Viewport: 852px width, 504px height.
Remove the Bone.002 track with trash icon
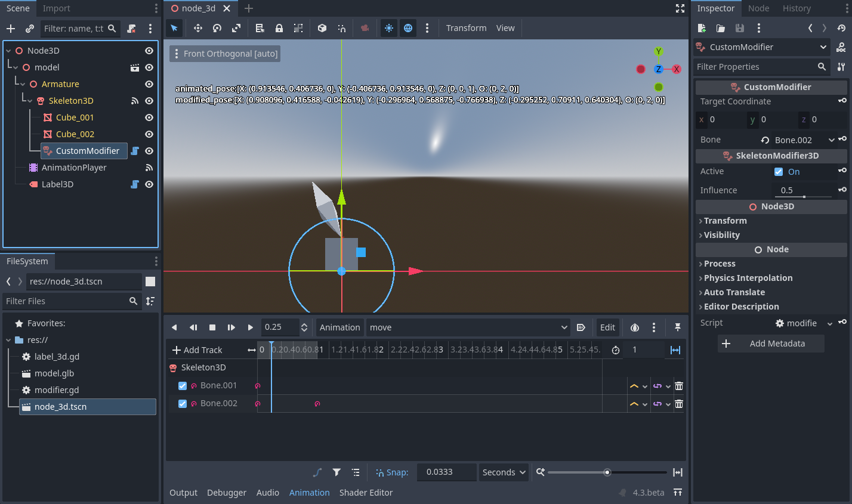tap(679, 404)
